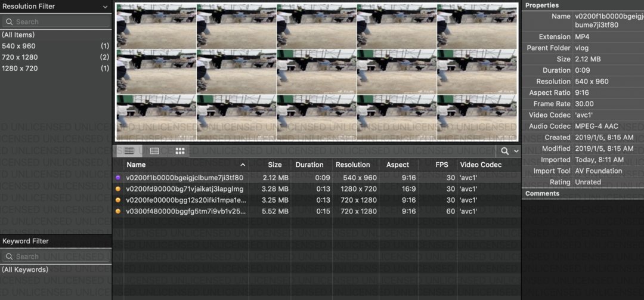
Task: Click orange dot beside v0200fd90000 file
Action: coord(118,189)
